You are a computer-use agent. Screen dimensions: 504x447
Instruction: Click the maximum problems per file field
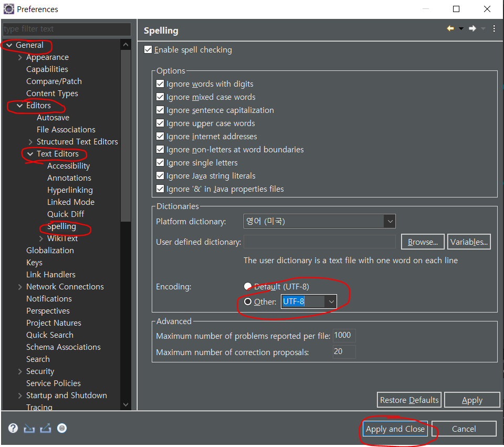coord(344,336)
